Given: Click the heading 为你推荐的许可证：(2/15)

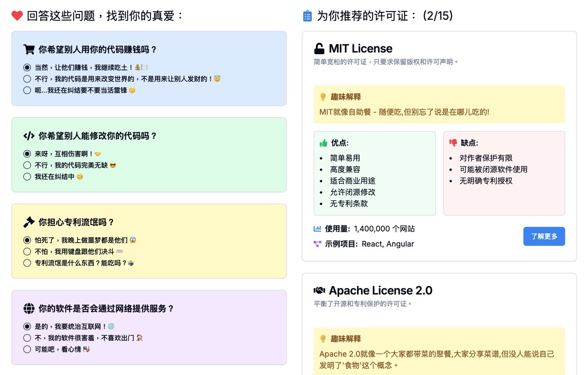Looking at the screenshot, I should point(385,16).
